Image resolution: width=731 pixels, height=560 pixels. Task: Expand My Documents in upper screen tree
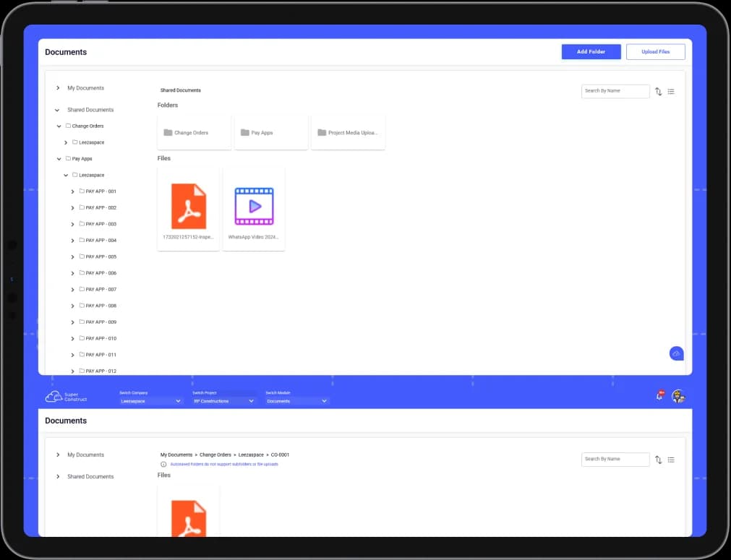click(58, 87)
